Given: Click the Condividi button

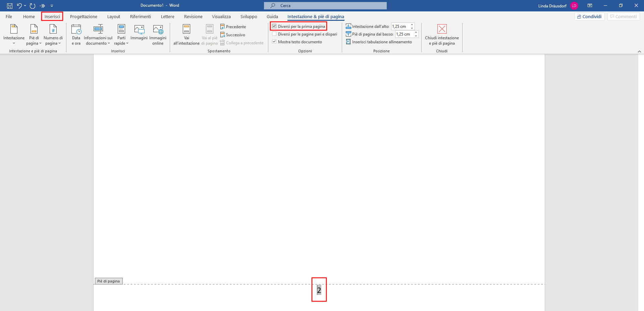Looking at the screenshot, I should pyautogui.click(x=589, y=16).
